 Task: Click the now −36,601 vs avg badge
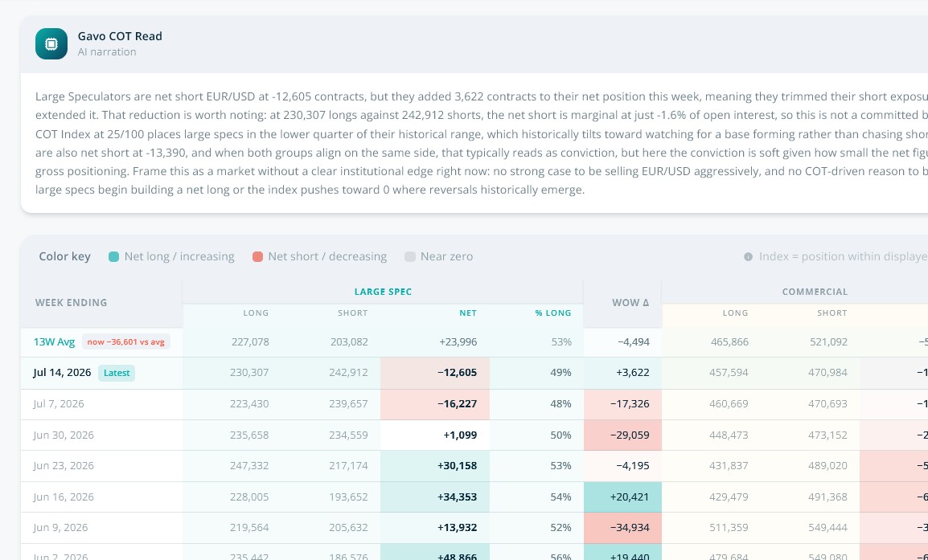pyautogui.click(x=126, y=341)
